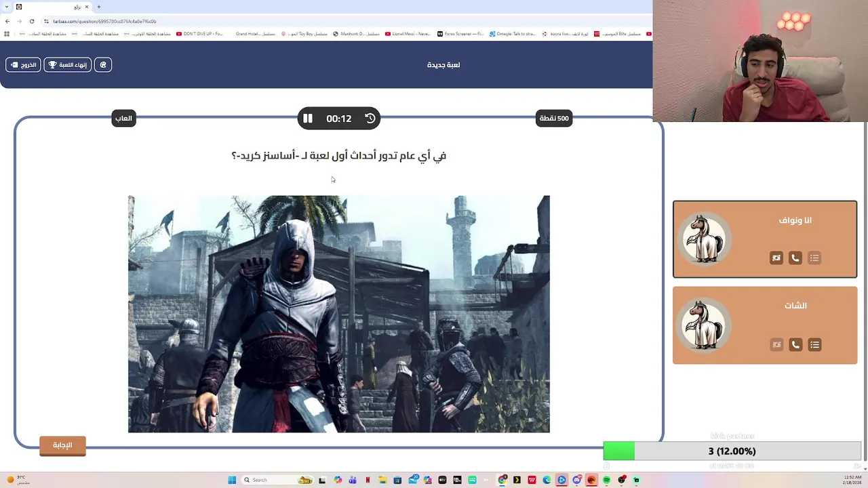Use list lifeline icon for انا ونواف team
This screenshot has width=868, height=488.
coord(814,258)
